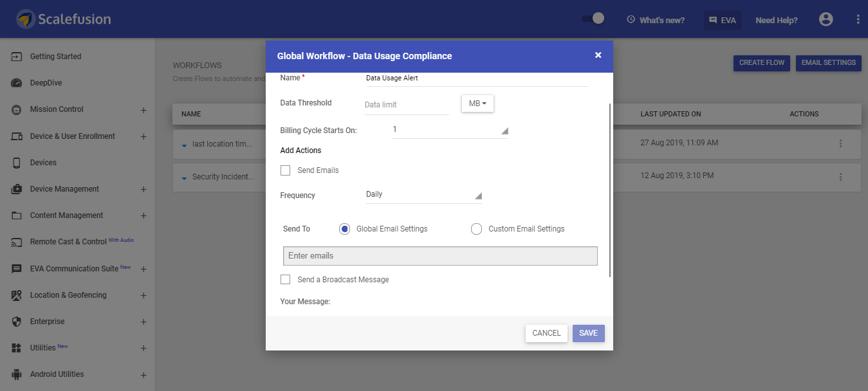Image resolution: width=868 pixels, height=391 pixels.
Task: Close the Global Workflow dialog
Action: pos(598,55)
